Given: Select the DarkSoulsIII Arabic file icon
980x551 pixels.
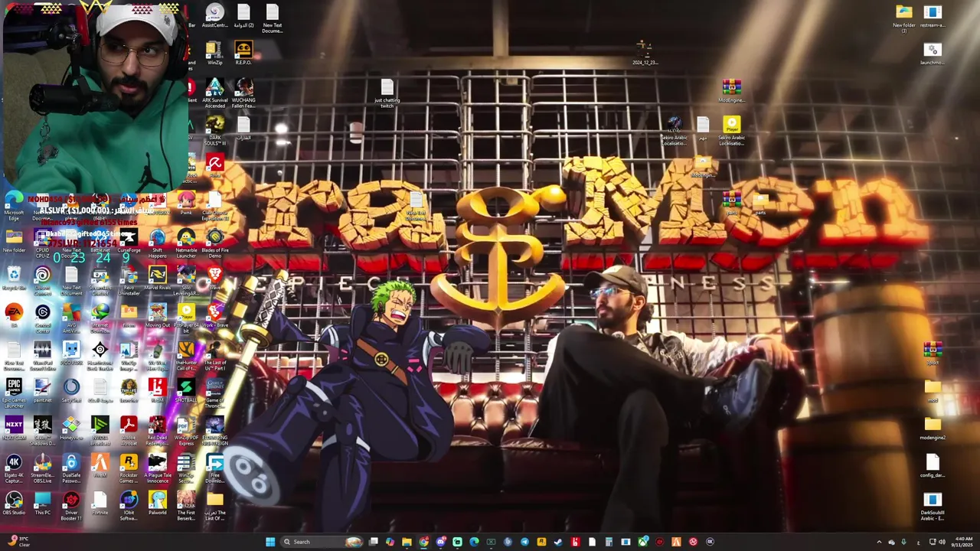Looking at the screenshot, I should click(x=933, y=507).
